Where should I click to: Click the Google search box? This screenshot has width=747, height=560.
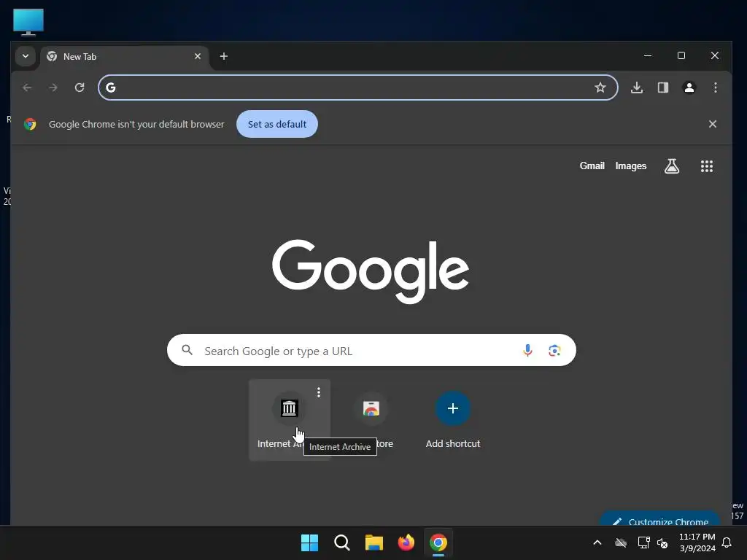coord(371,351)
